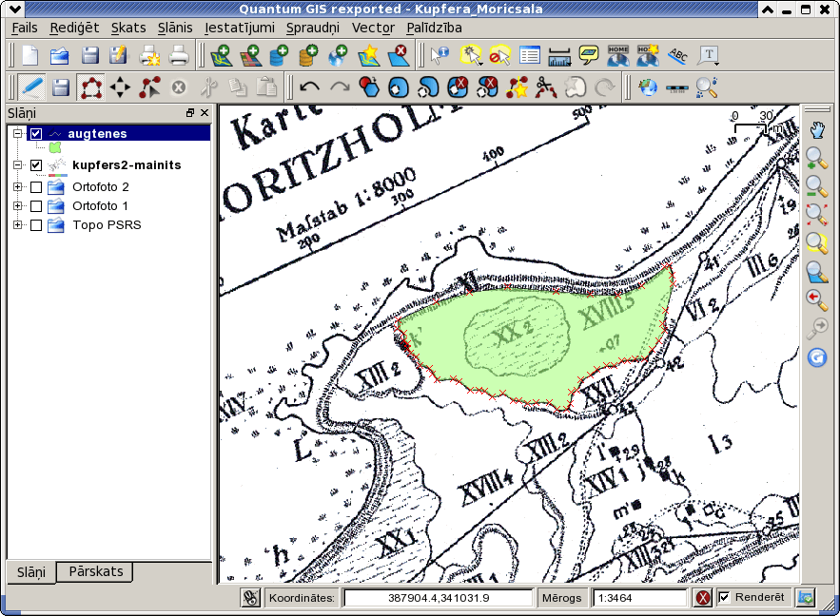
Task: Save project with first-row floppy disk icon
Action: click(x=89, y=56)
